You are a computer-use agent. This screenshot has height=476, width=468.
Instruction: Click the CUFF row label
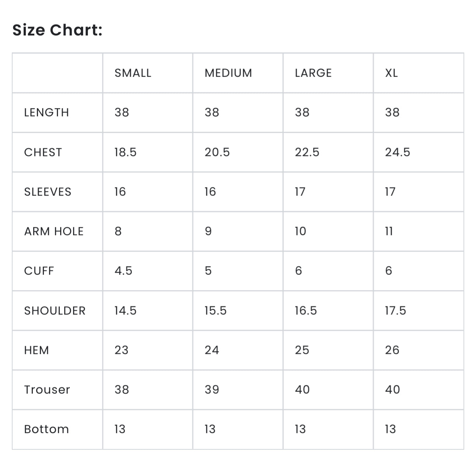point(39,271)
